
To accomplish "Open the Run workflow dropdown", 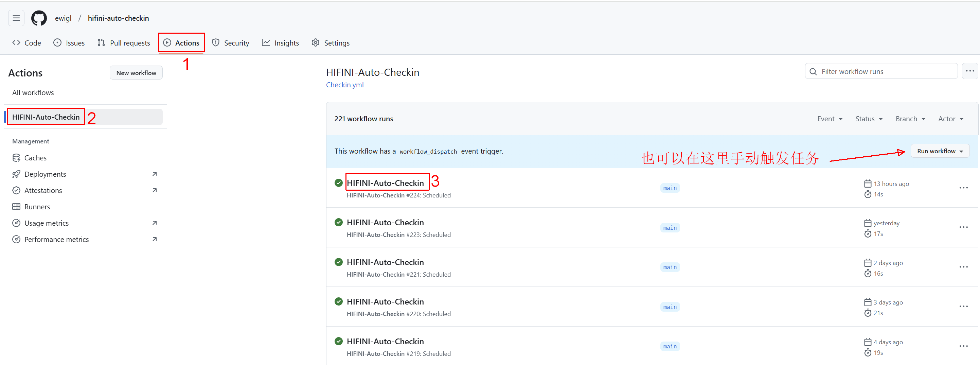I will pos(939,151).
